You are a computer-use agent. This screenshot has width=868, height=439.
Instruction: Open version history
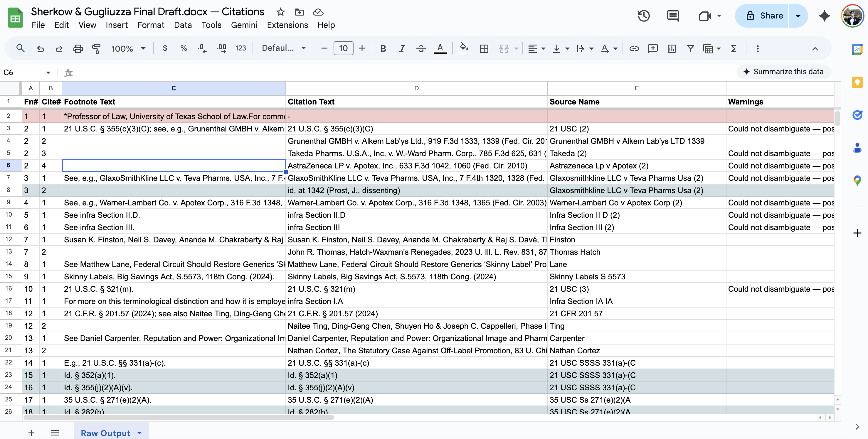644,16
